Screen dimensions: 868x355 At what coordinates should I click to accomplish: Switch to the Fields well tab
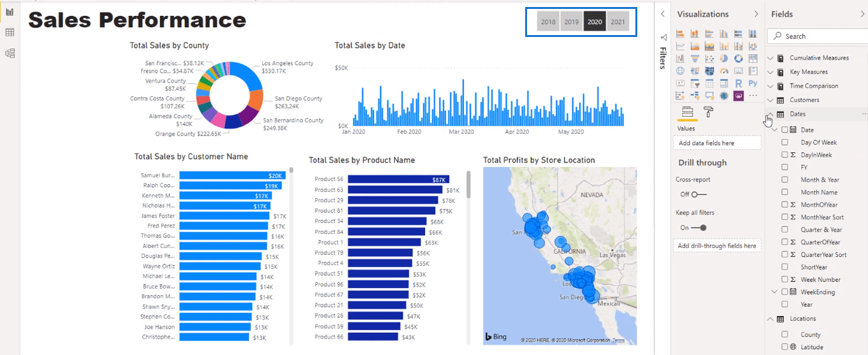click(688, 112)
